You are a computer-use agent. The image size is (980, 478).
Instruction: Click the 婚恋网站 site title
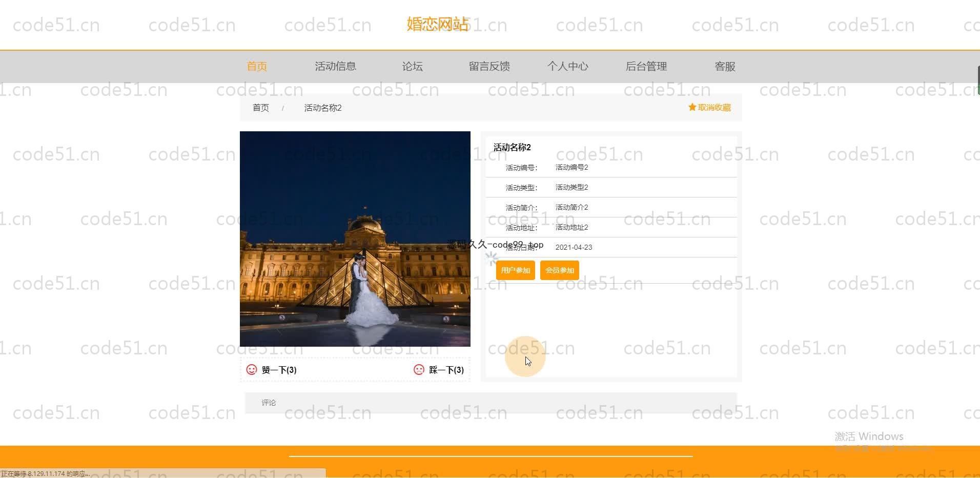[x=438, y=24]
